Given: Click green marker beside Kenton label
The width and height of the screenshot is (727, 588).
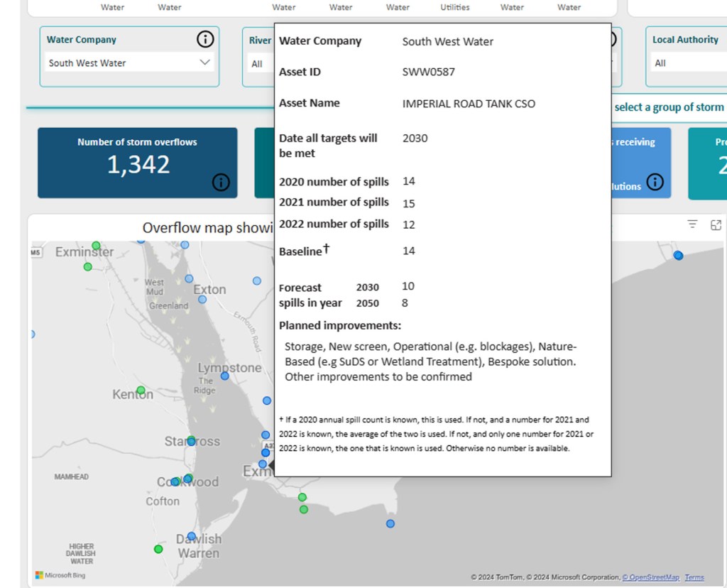Looking at the screenshot, I should click(x=141, y=391).
